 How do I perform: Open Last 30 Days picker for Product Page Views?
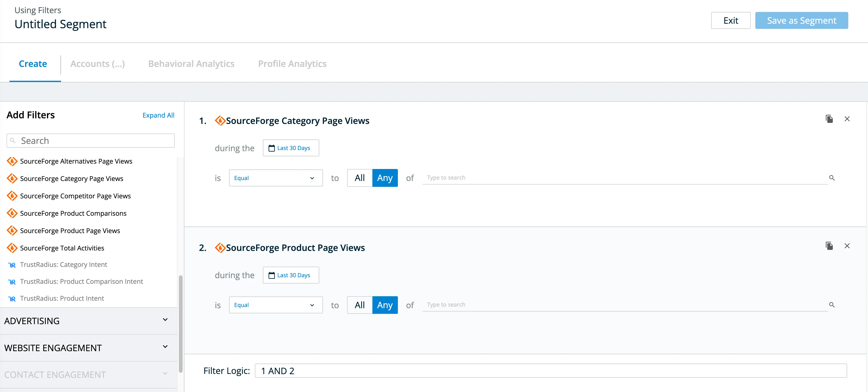pyautogui.click(x=291, y=275)
